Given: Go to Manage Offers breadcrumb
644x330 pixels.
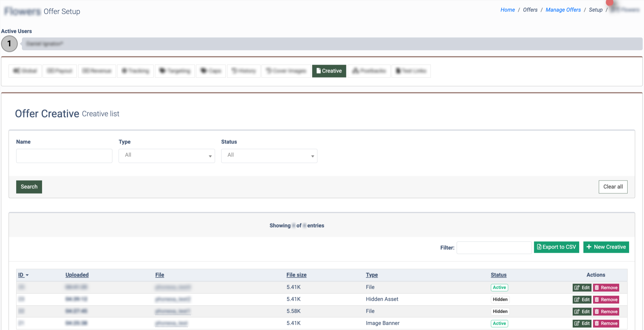Looking at the screenshot, I should click(x=563, y=10).
